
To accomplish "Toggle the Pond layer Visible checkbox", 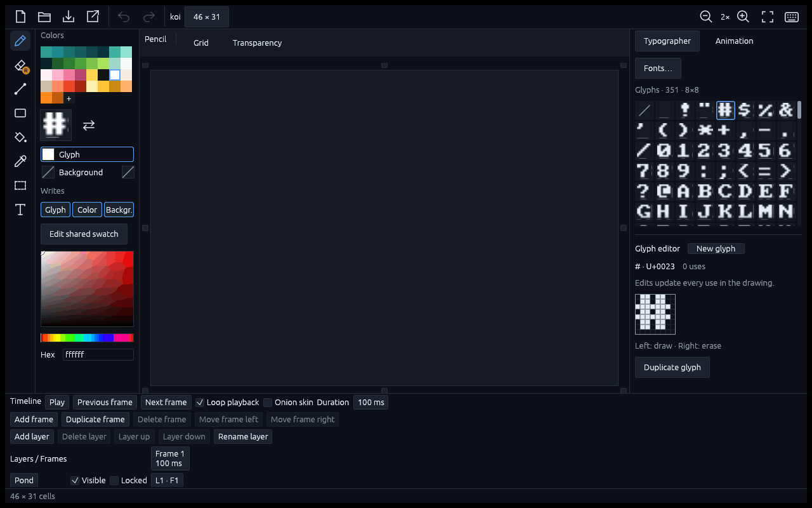I will click(x=75, y=480).
